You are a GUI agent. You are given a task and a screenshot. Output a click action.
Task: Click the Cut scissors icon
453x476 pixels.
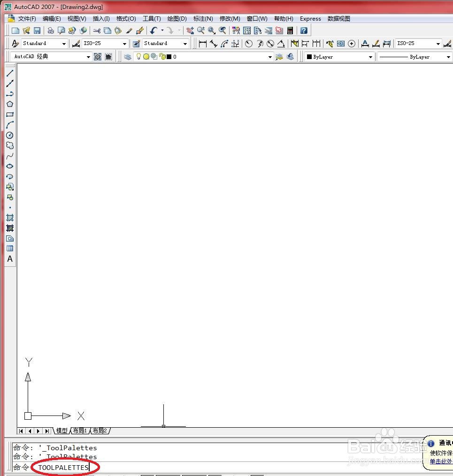click(97, 30)
